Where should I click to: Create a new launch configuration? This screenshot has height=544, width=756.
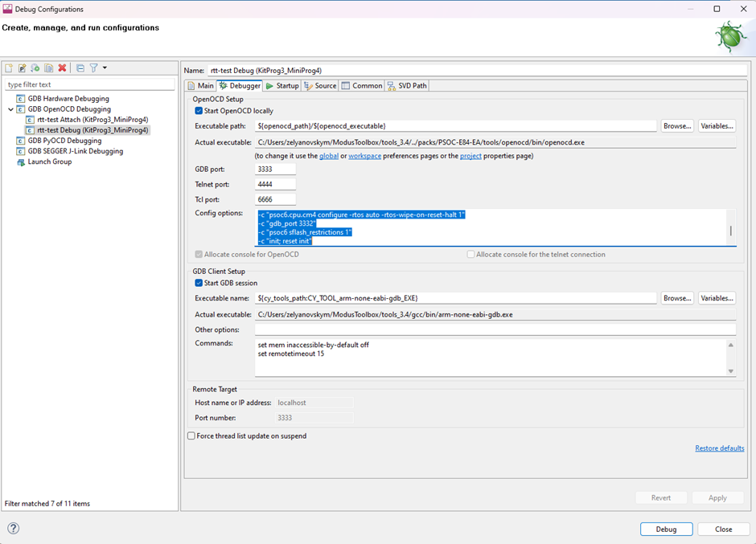[10, 68]
